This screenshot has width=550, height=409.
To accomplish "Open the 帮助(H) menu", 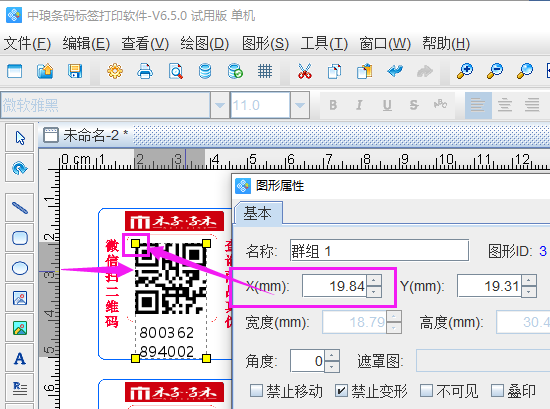I will pyautogui.click(x=446, y=43).
